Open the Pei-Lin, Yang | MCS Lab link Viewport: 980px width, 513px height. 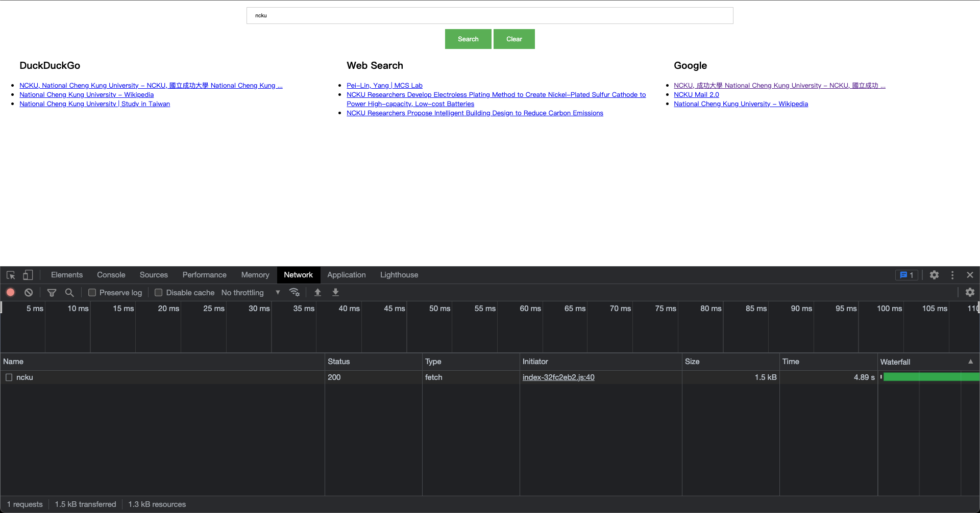click(x=384, y=86)
